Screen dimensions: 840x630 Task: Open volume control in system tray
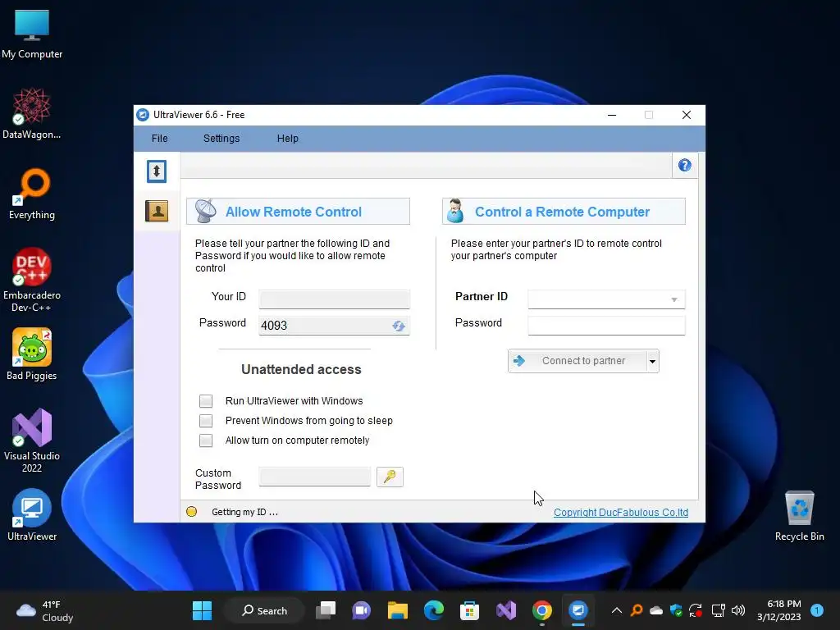click(738, 610)
